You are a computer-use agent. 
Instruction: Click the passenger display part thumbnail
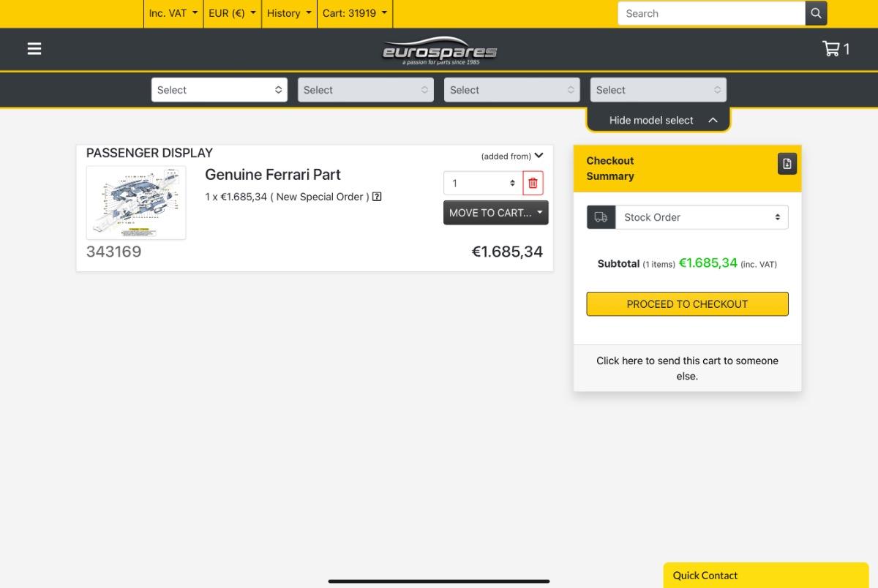pyautogui.click(x=136, y=203)
